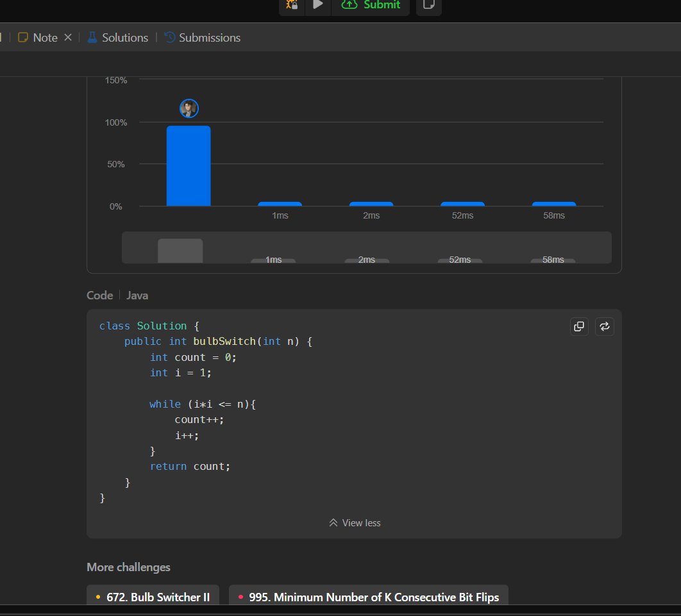Click the 'return count;' code line
This screenshot has width=681, height=616.
coord(190,466)
